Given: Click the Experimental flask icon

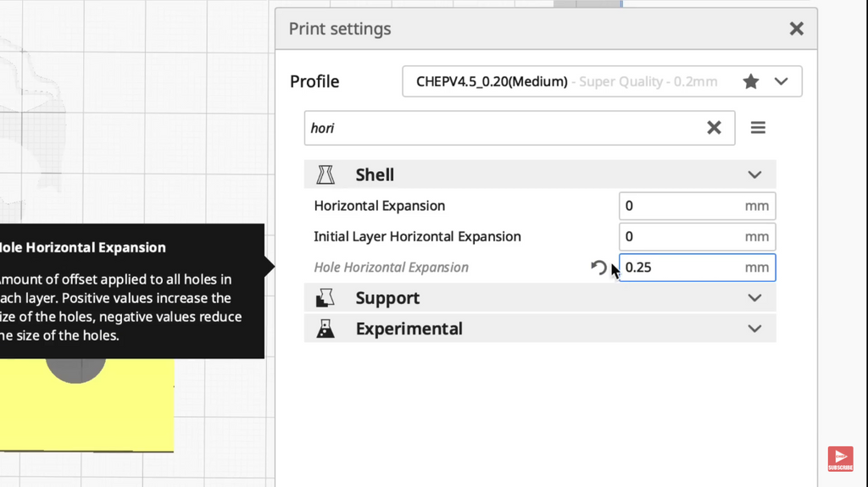Looking at the screenshot, I should [x=325, y=329].
